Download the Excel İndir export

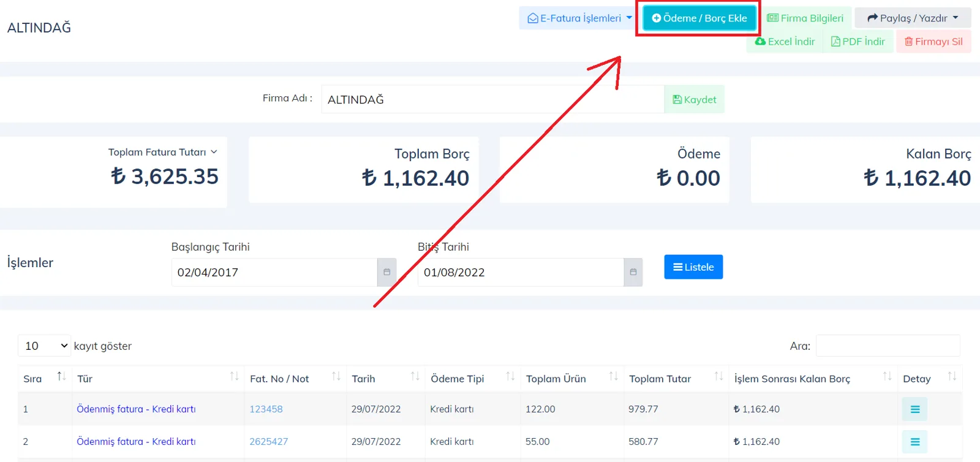pyautogui.click(x=785, y=42)
